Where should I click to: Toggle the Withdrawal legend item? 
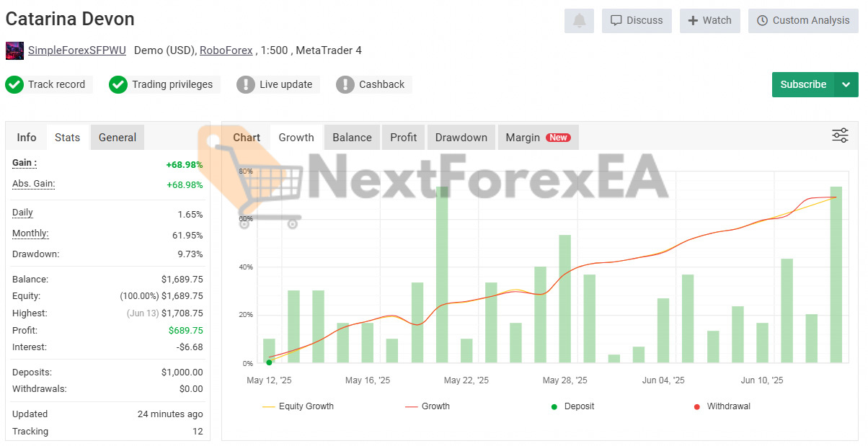pyautogui.click(x=696, y=406)
